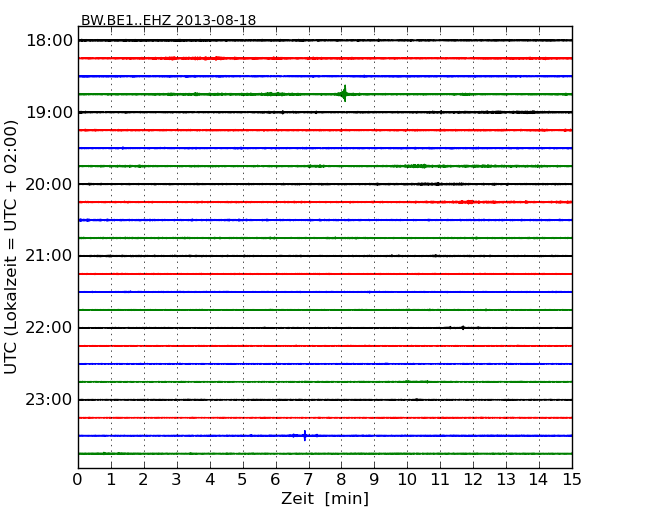This screenshot has width=650, height=520.
Task: Select the 18:00 time label
Action: point(49,41)
